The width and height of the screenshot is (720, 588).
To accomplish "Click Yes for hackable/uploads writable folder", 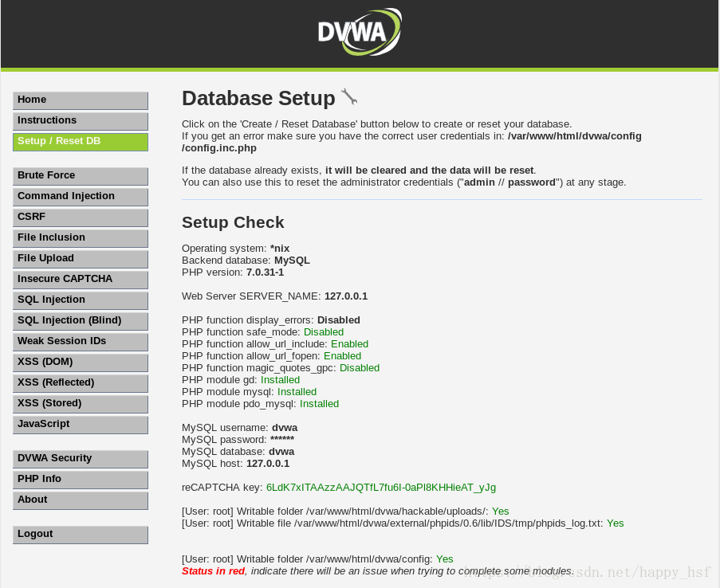I will coord(501,512).
